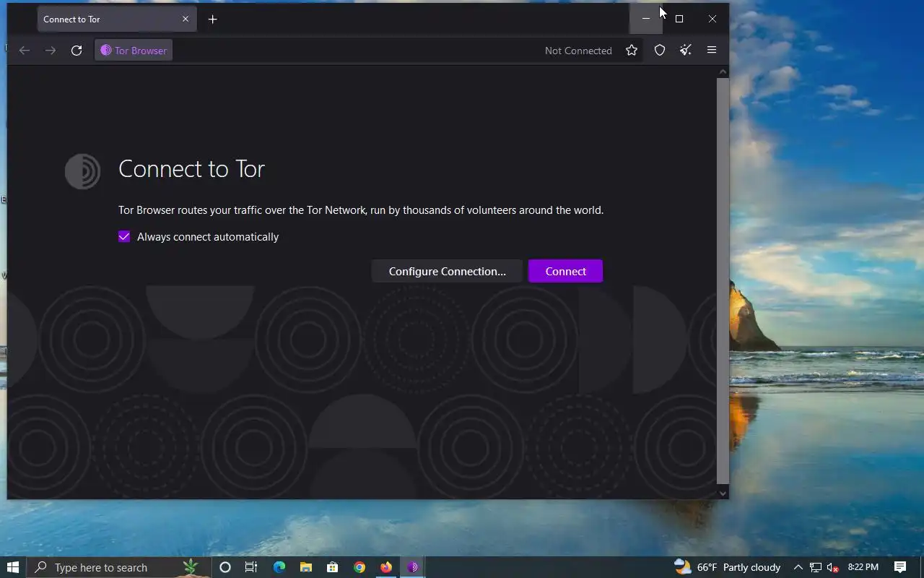Click the Tor Browser identity badge
Screen dimensions: 924x578
tap(134, 50)
